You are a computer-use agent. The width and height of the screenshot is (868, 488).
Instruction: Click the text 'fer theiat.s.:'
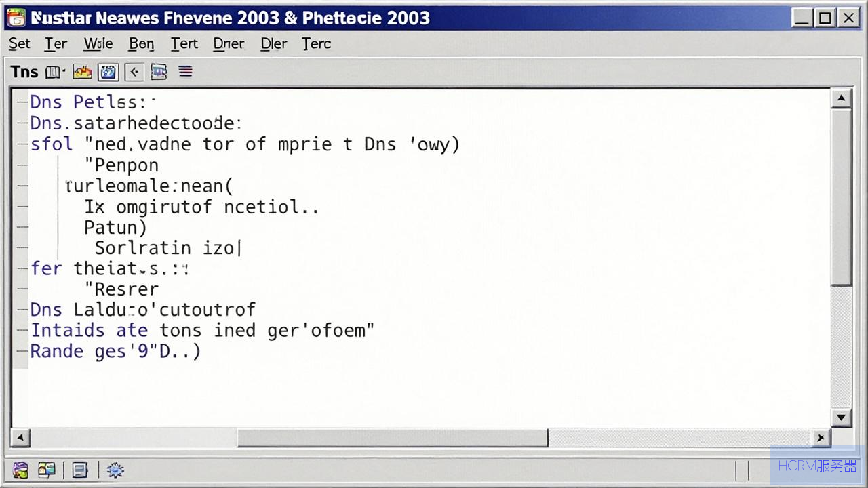point(109,268)
